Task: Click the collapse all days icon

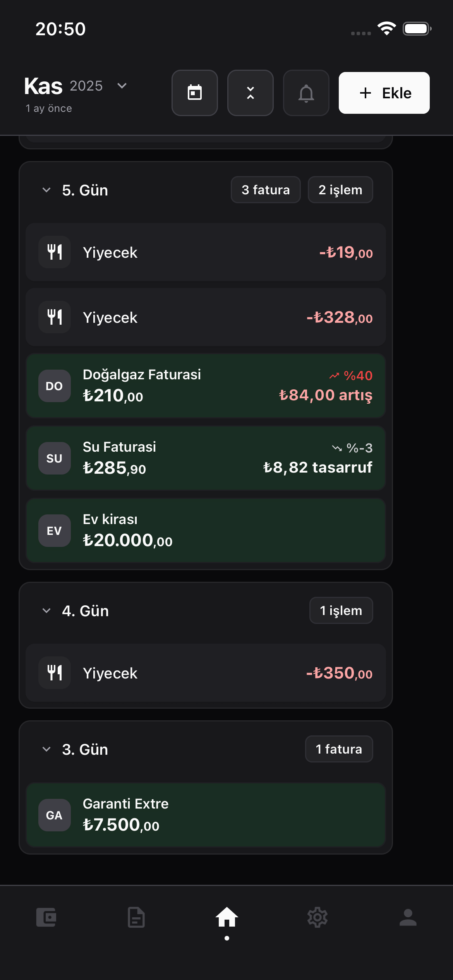Action: tap(251, 93)
